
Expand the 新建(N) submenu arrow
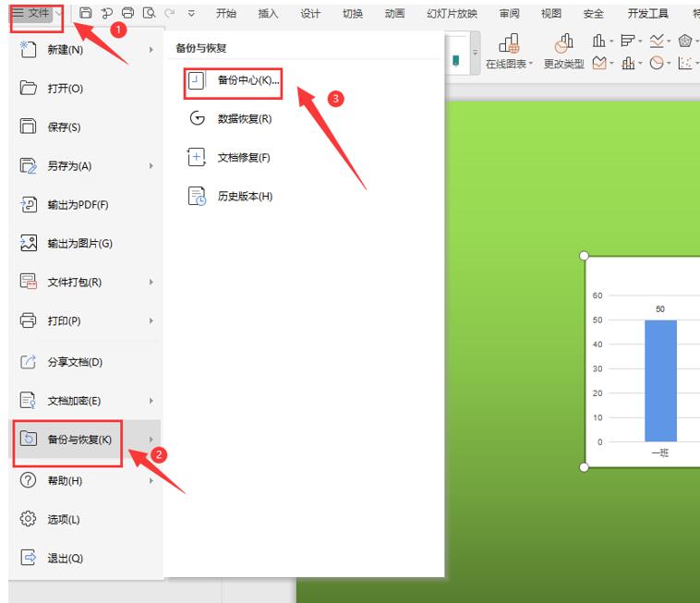(151, 50)
